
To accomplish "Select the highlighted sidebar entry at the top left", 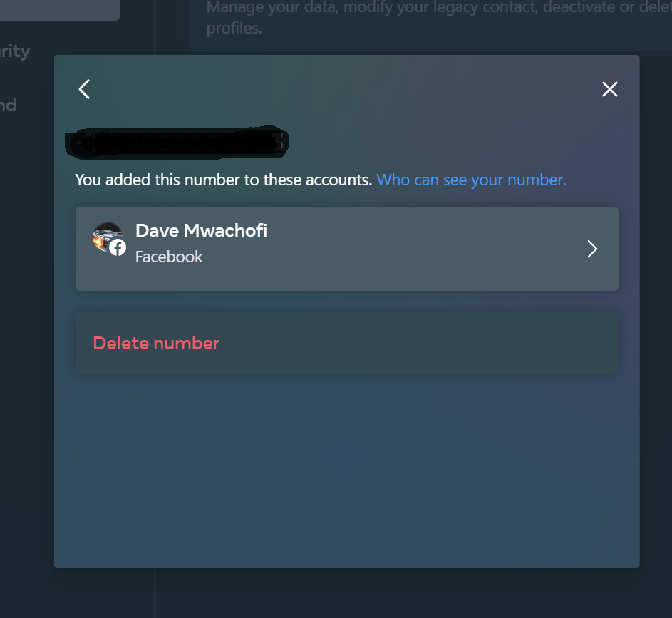I will tap(60, 10).
